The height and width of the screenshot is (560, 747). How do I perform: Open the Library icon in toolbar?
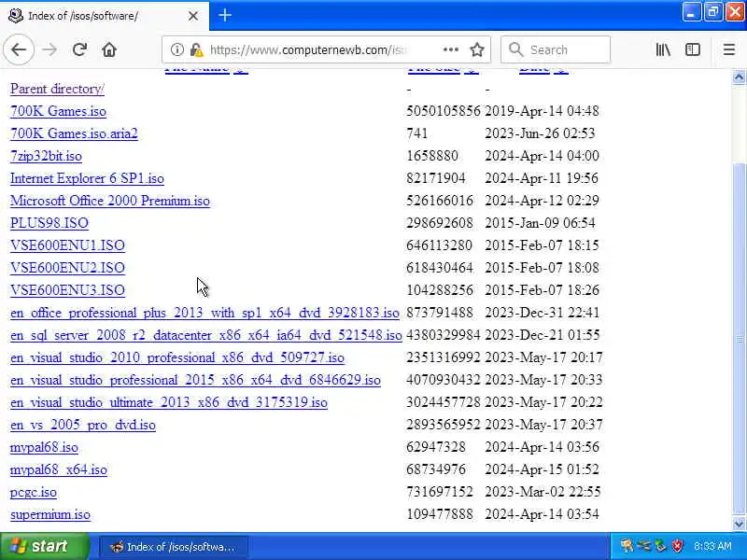pyautogui.click(x=663, y=49)
